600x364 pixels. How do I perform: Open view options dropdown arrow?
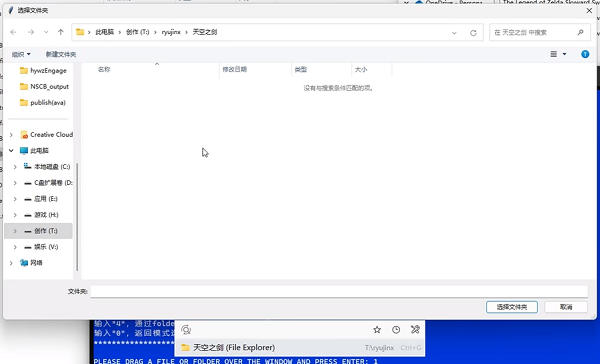(564, 54)
